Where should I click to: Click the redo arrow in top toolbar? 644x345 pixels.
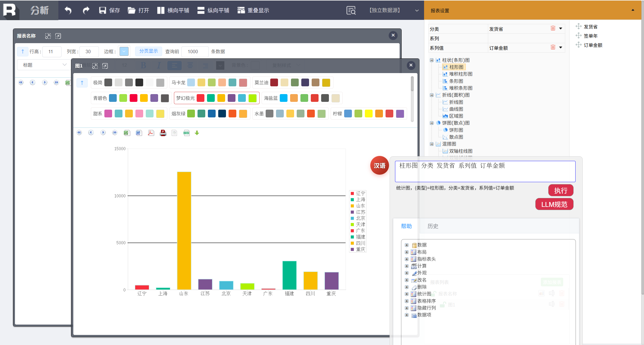point(86,10)
